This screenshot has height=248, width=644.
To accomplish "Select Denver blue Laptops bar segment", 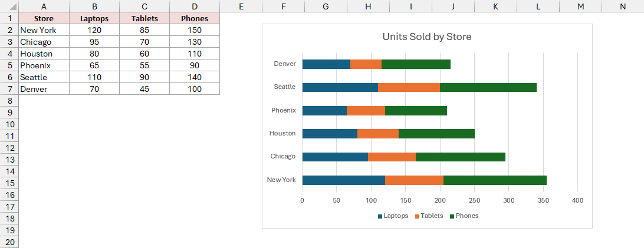I will 327,64.
